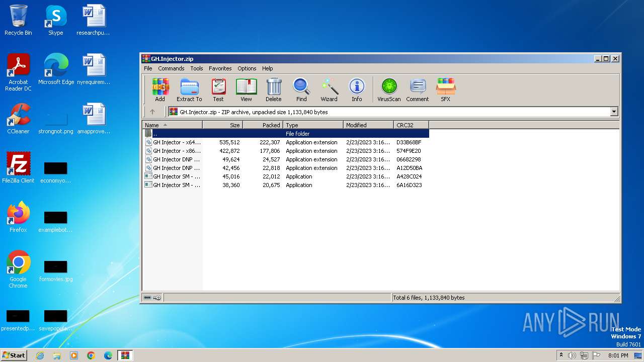Open Recycle Bin desktop icon
This screenshot has height=362, width=644.
(x=18, y=20)
